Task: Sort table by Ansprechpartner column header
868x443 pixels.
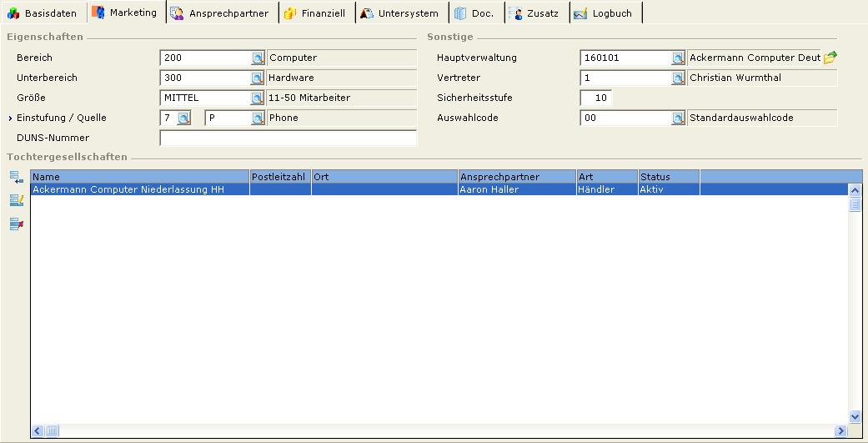Action: [x=517, y=177]
